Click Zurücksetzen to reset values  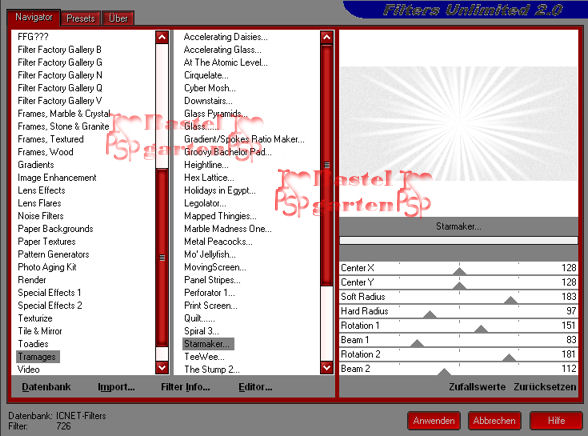(x=545, y=387)
